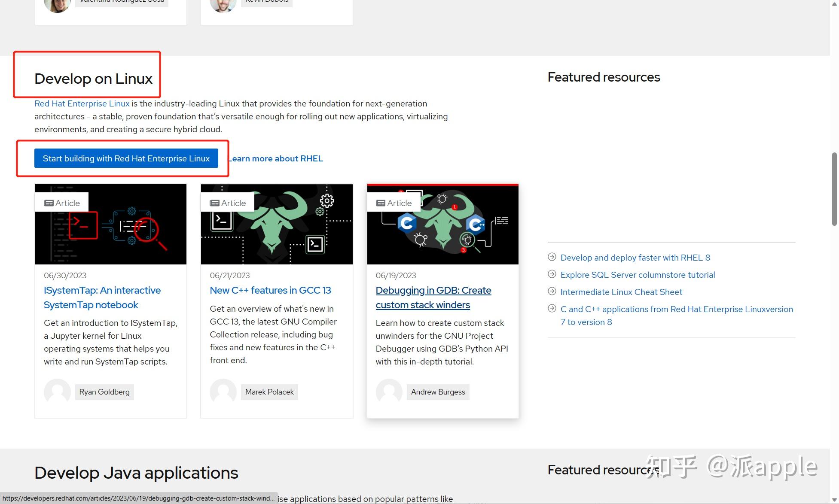Click the Ryan Goldberg author tag
The width and height of the screenshot is (839, 504).
pyautogui.click(x=104, y=392)
